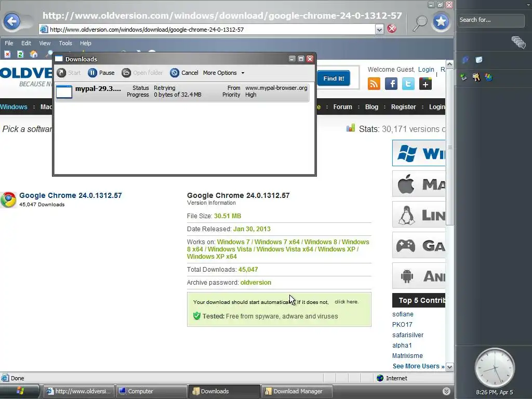
Task: Open favorites with the star button
Action: (441, 22)
